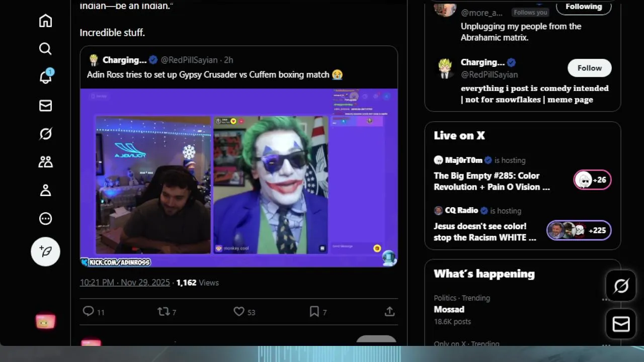
Task: Open @more_a... handle in right panel
Action: pos(481,13)
